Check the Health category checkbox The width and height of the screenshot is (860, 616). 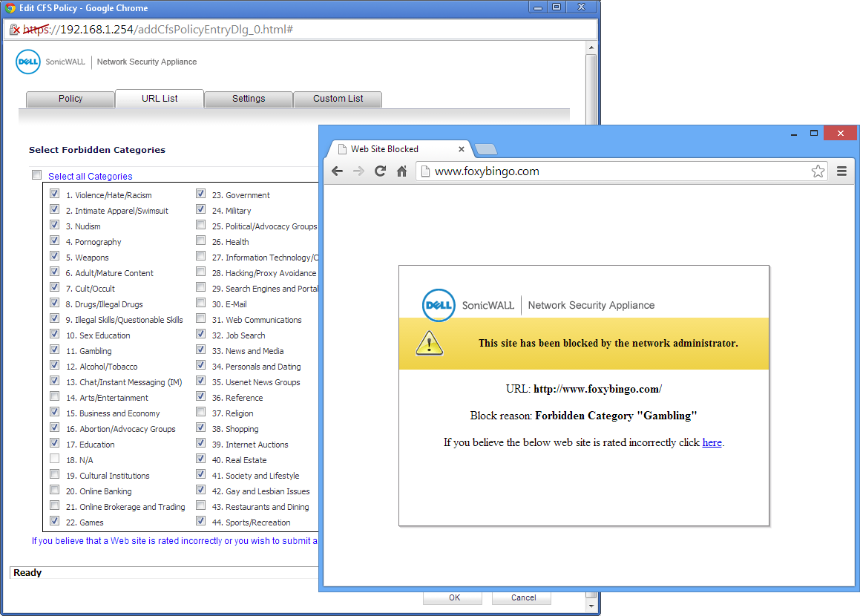coord(201,240)
